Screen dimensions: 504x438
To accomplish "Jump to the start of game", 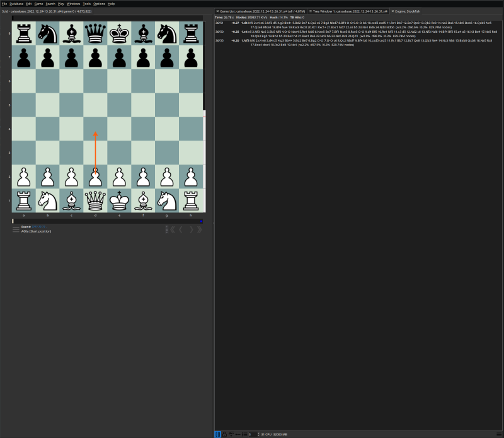I will 172,229.
